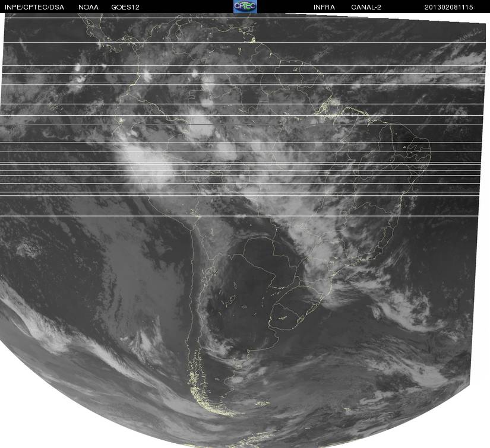Select the INPE/CPTEC/DSA header text
490x448 pixels.
[x=34, y=7]
